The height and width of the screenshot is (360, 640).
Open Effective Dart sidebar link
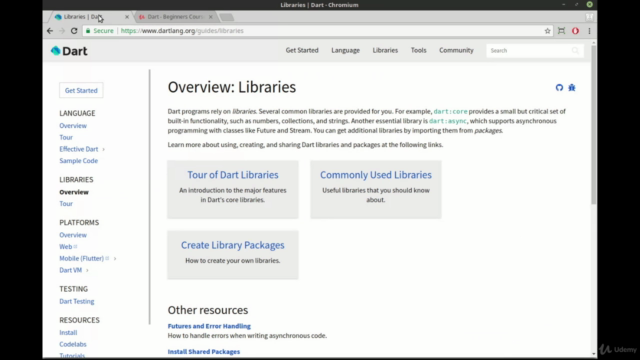[79, 149]
